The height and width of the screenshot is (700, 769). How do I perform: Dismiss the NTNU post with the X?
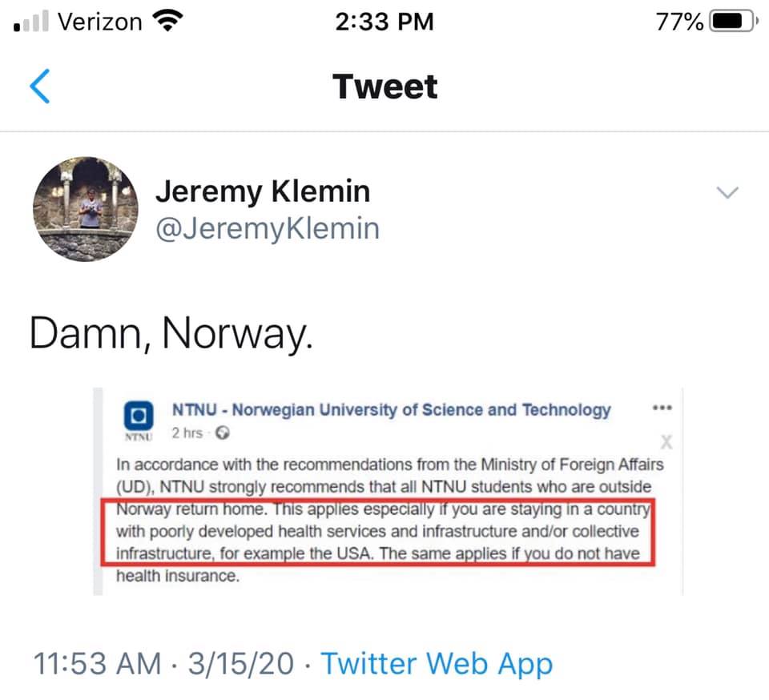coord(666,442)
